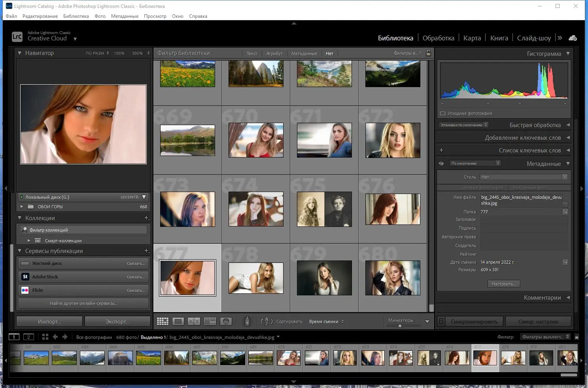
Task: Click the cloud sync status icon
Action: 573,38
